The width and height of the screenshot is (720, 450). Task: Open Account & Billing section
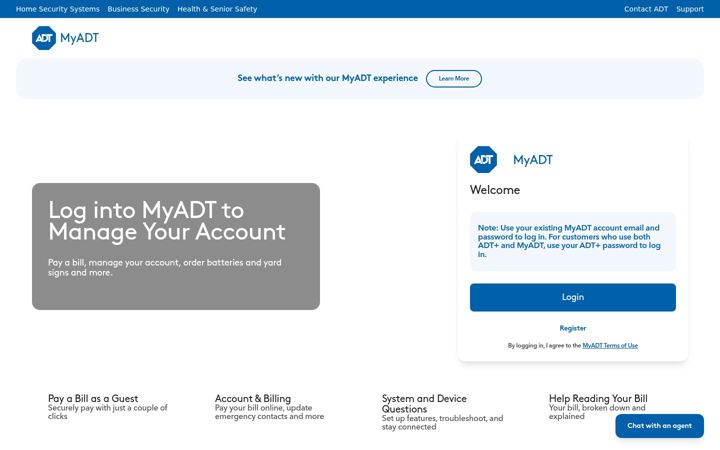coord(253,398)
